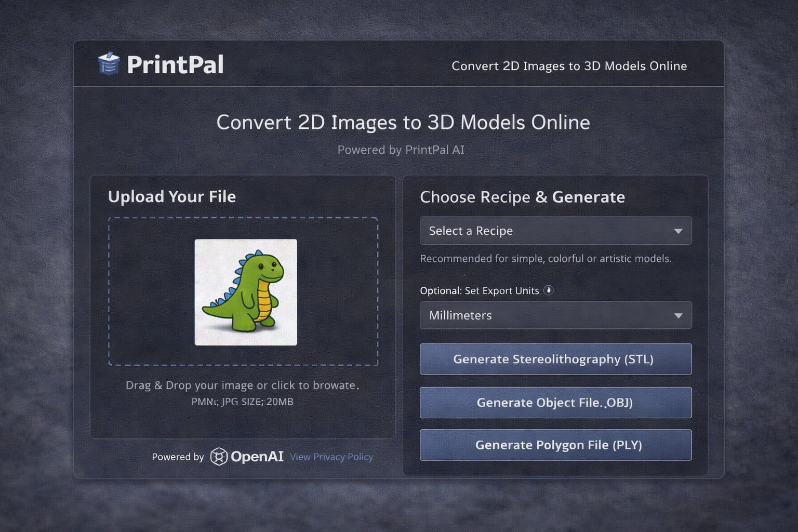Screen dimensions: 798x532
Task: Click the Choose Recipe & Generate heading
Action: tap(522, 197)
